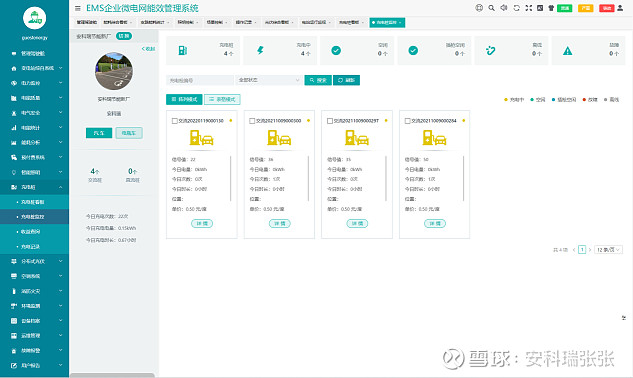Mute alarms via the speaker icon
633x378 pixels.
pos(504,8)
